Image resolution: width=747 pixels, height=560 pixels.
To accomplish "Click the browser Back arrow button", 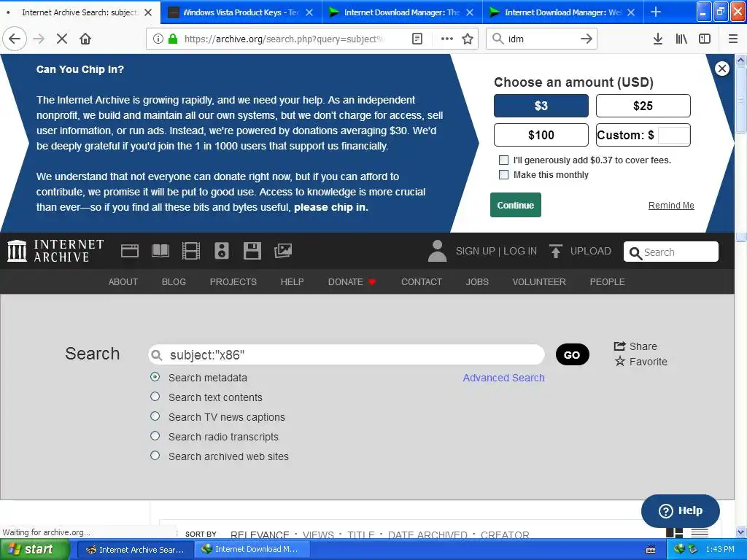I will (x=15, y=39).
